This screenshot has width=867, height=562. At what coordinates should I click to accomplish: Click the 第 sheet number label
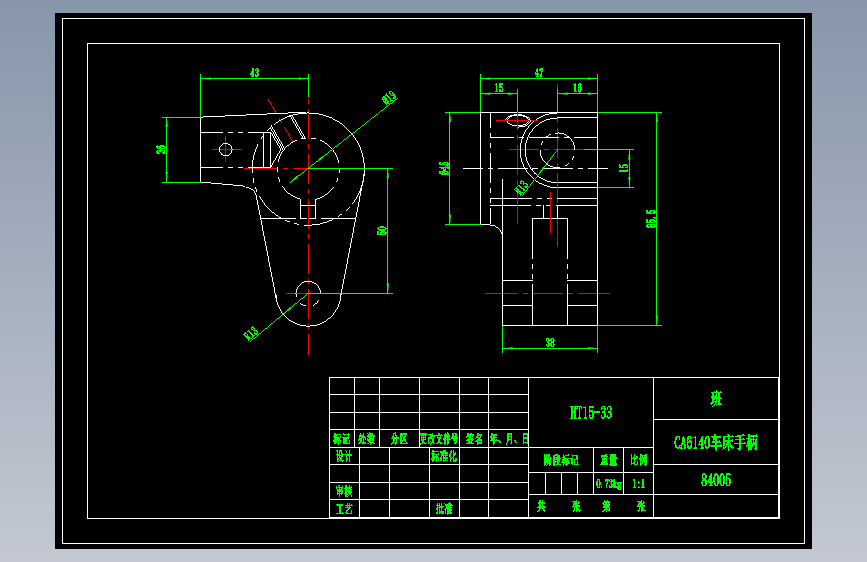[x=607, y=506]
